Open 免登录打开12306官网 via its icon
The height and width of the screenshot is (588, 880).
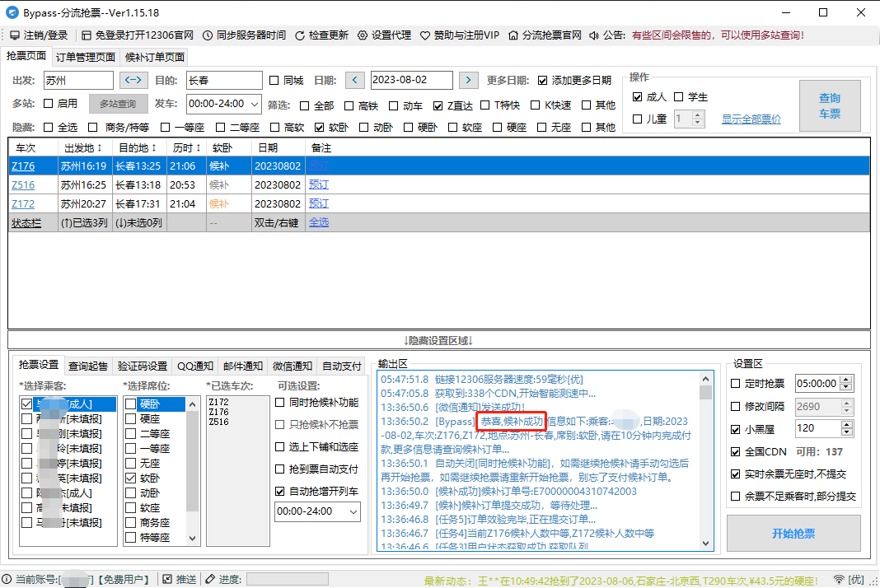(86, 35)
